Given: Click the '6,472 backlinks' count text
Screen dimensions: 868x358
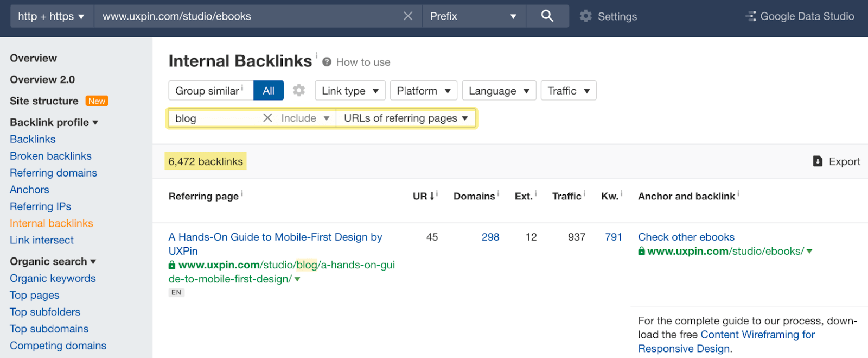Looking at the screenshot, I should point(206,161).
